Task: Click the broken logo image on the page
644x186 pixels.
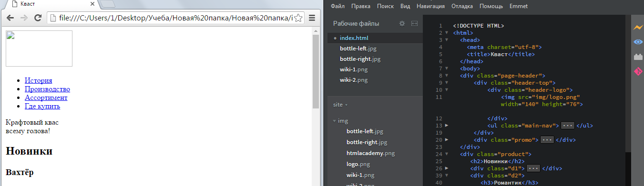Action: click(39, 49)
